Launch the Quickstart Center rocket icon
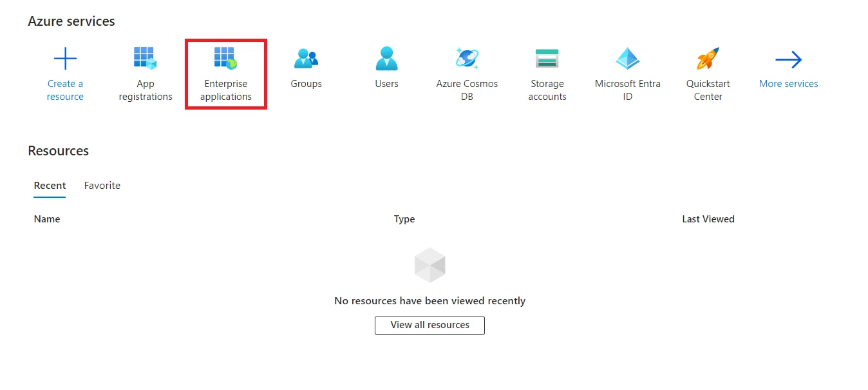Screen dimensions: 868x390 pyautogui.click(x=708, y=58)
